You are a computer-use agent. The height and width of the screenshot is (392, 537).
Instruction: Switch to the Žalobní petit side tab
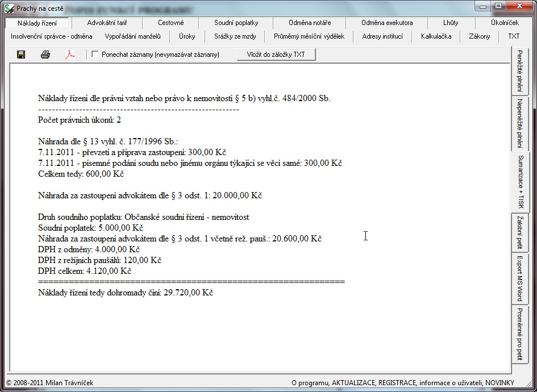tap(520, 233)
